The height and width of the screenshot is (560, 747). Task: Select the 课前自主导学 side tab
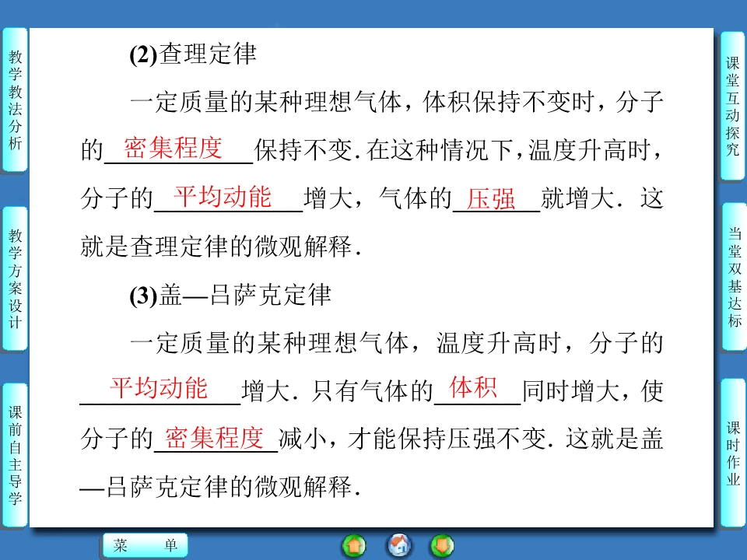15,456
